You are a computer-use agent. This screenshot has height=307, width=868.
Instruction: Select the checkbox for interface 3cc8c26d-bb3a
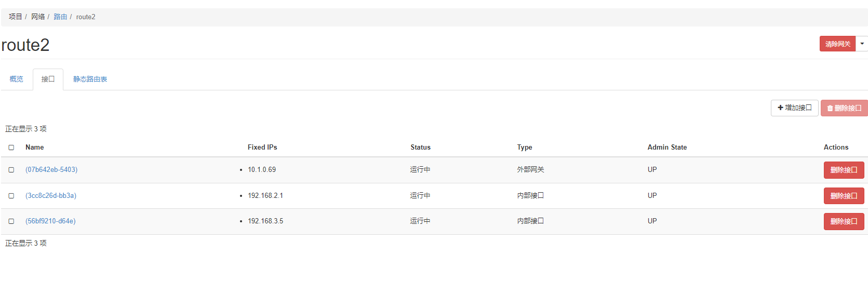click(x=11, y=196)
